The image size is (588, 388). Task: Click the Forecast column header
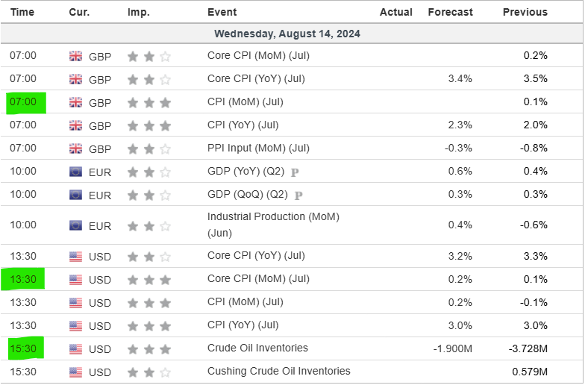pos(450,12)
